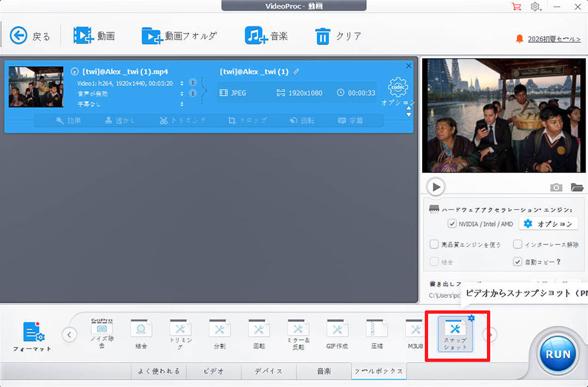Browse toolbox items right with the arrow

[x=490, y=334]
